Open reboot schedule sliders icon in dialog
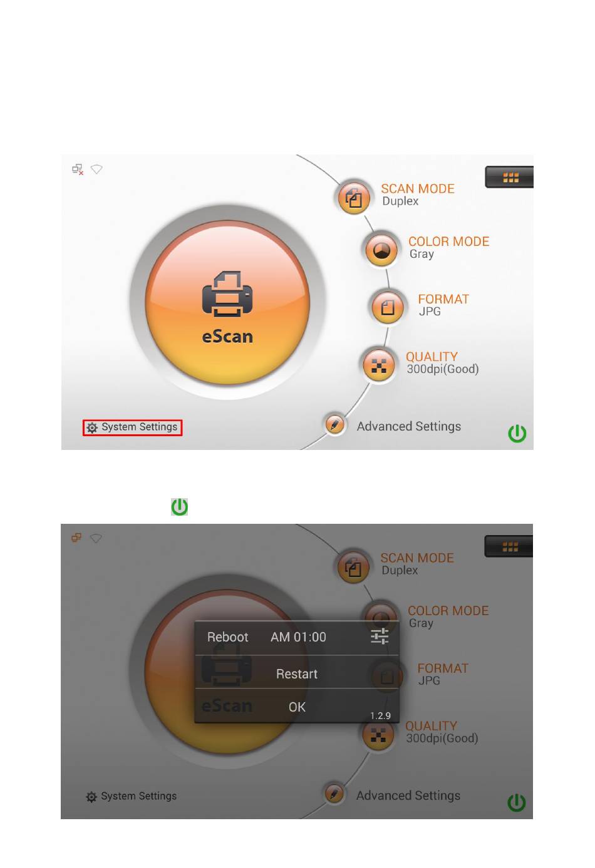The height and width of the screenshot is (868, 595). [380, 636]
